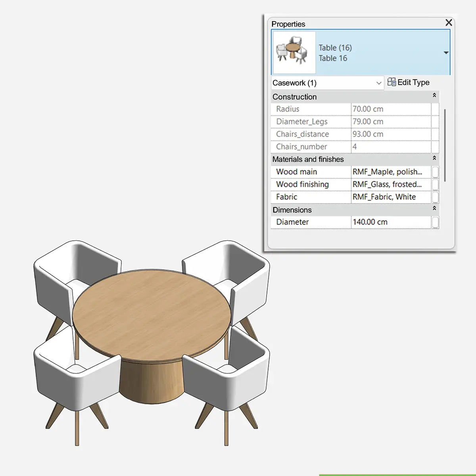Click the Table 16 preview thumbnail
Viewport: 476px width, 476px height.
293,52
